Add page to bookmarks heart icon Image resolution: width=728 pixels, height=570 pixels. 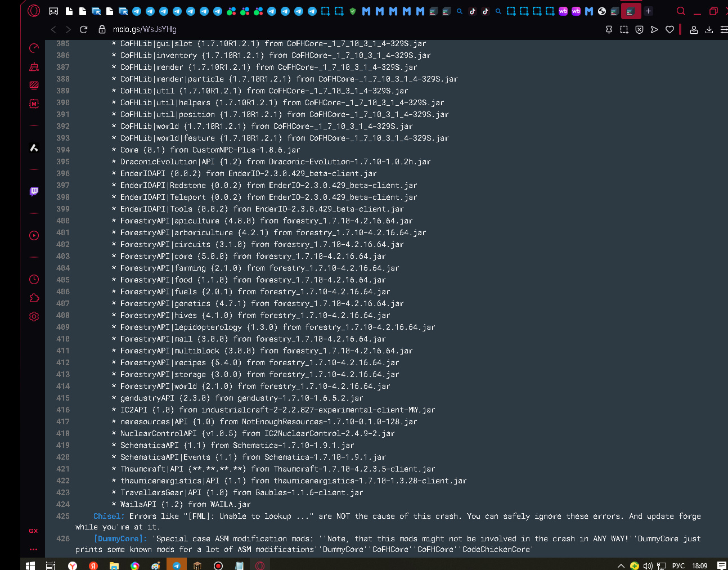(x=669, y=29)
